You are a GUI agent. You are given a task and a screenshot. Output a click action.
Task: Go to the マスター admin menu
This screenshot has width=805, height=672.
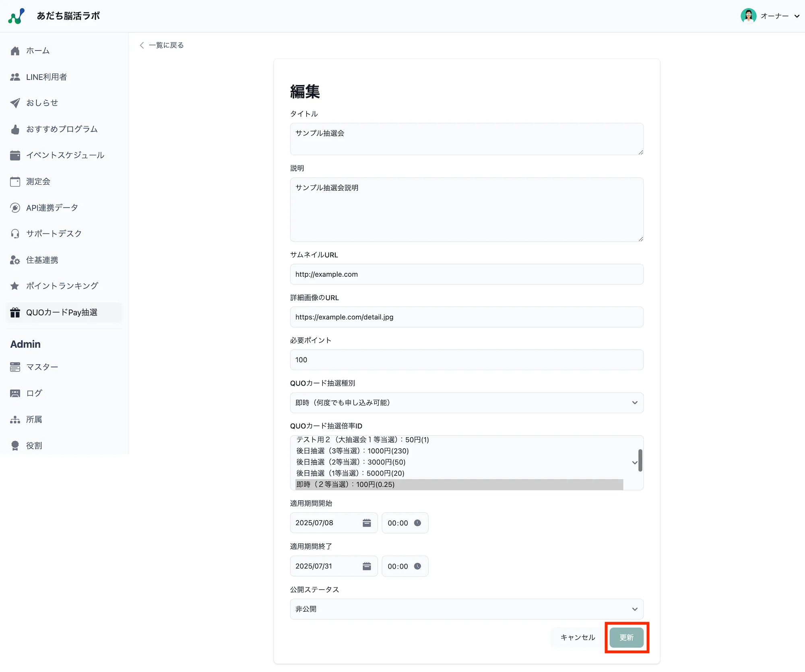pos(42,367)
